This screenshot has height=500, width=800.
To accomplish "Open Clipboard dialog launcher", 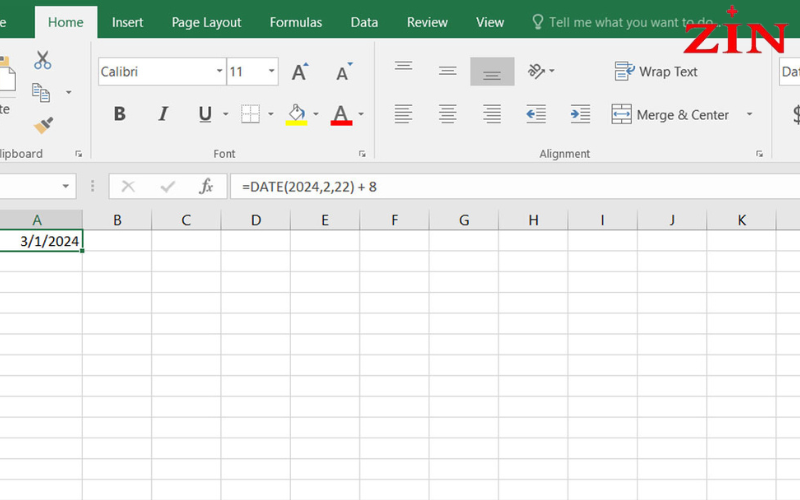I will [79, 154].
